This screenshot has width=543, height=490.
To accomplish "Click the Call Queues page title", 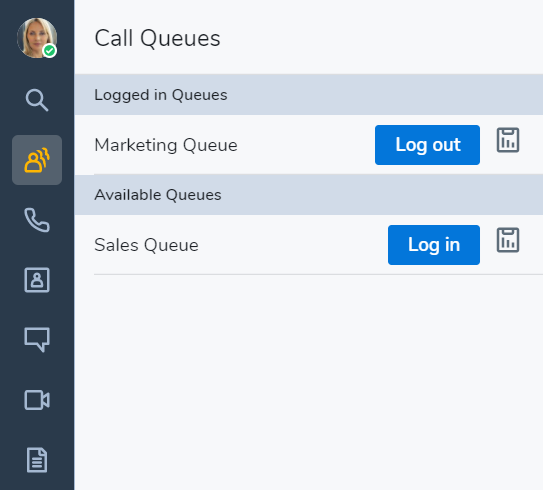I will point(157,38).
